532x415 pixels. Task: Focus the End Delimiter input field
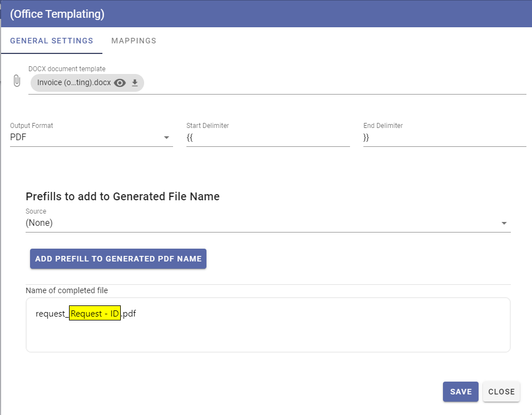(445, 137)
